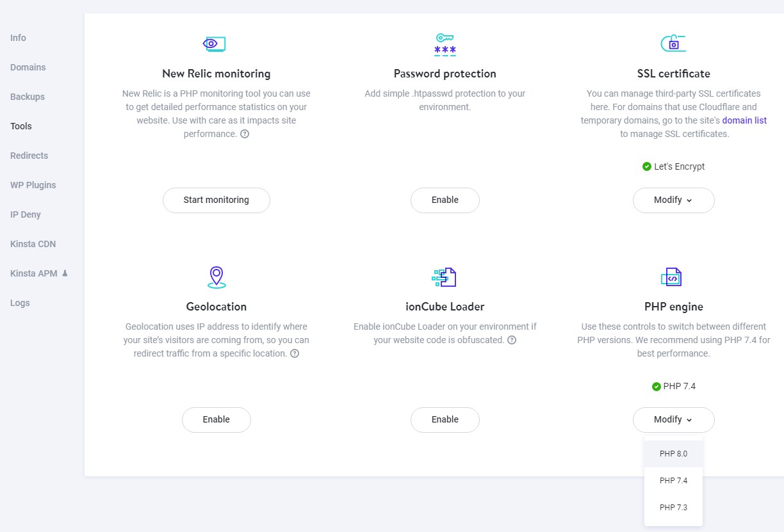Switch to the Domains section
Viewport: 784px width, 532px height.
coord(28,67)
